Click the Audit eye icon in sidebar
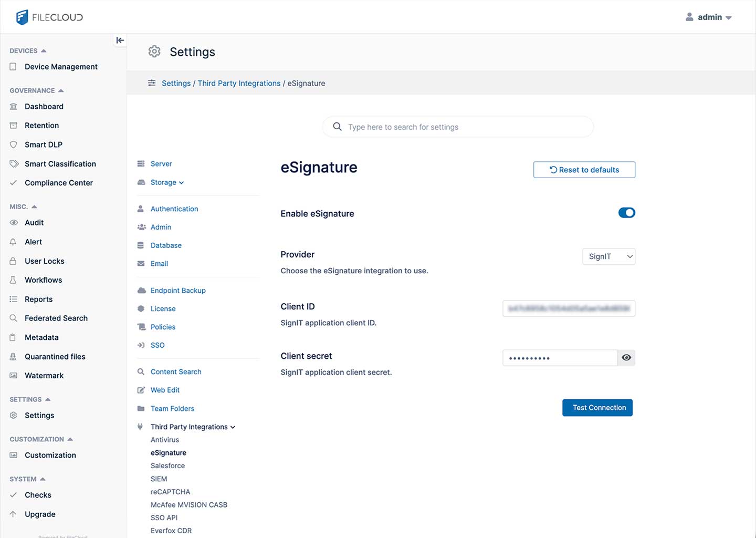Screen dimensions: 756x538 14,223
